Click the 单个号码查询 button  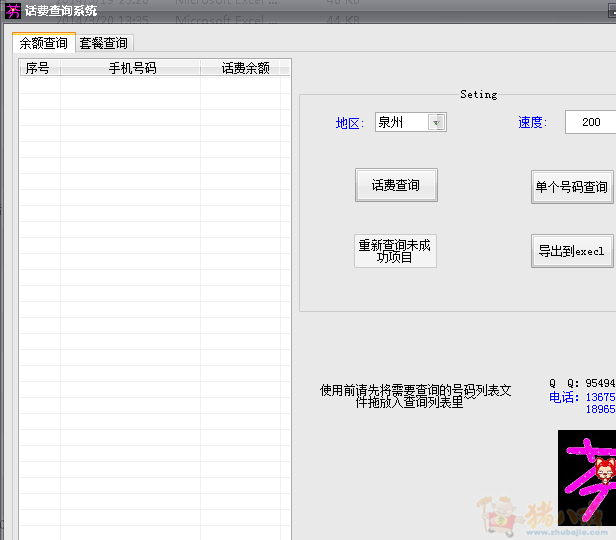[572, 187]
